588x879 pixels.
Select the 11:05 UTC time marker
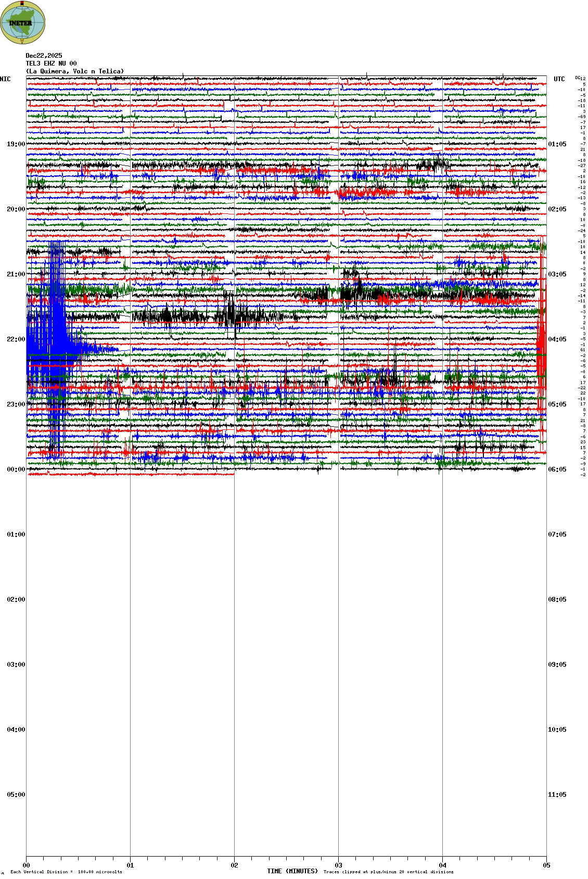557,795
